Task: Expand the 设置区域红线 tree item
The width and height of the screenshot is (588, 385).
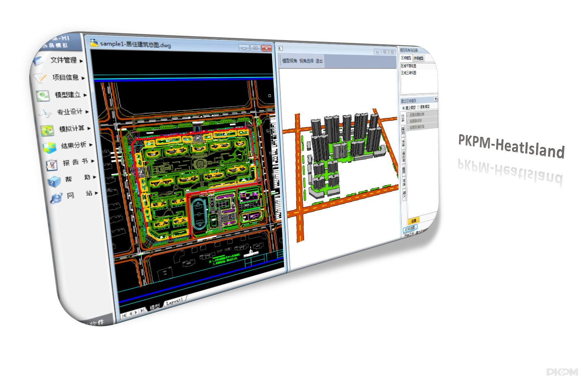Action: coord(408,127)
